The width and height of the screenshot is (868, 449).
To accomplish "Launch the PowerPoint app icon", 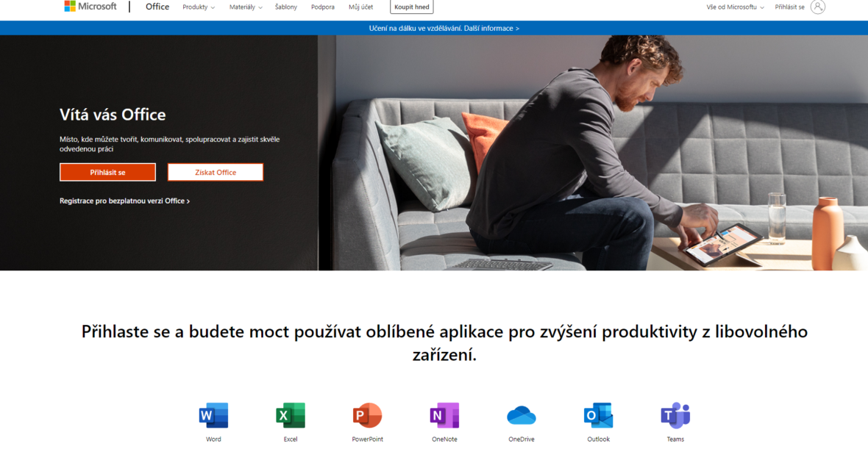I will (x=368, y=415).
